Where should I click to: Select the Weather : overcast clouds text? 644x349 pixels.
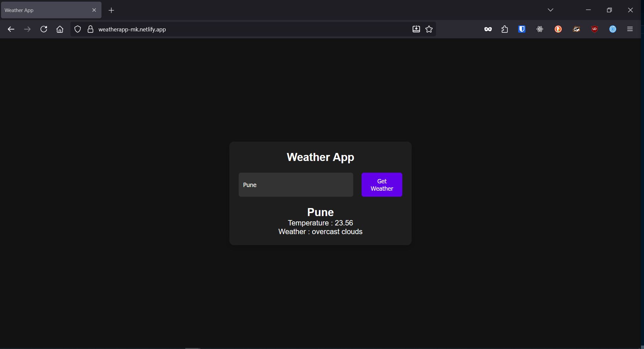click(x=320, y=231)
